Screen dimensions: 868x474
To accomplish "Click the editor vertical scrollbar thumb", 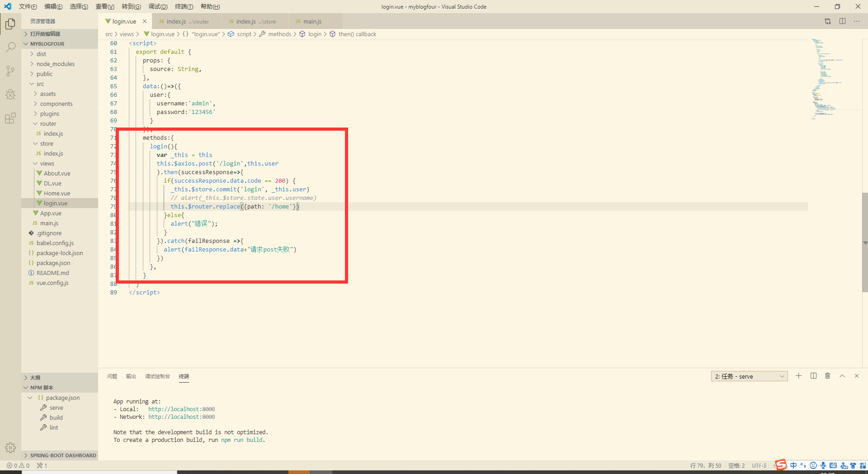I will coord(865,242).
